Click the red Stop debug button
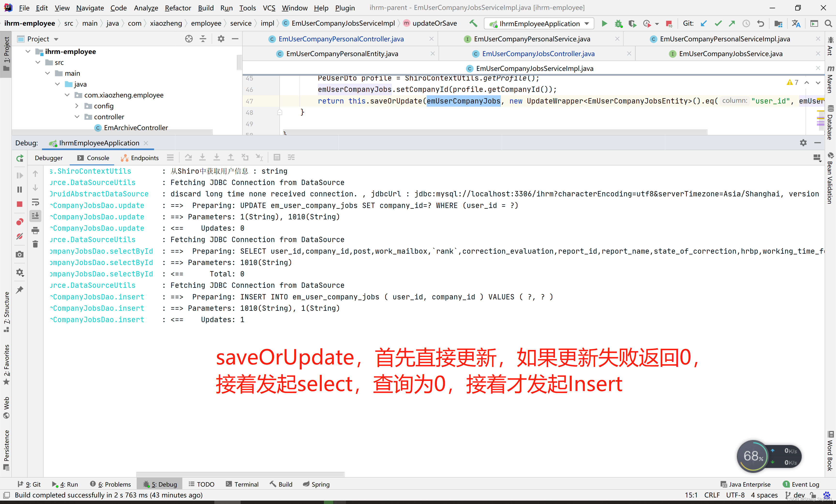 coord(20,204)
